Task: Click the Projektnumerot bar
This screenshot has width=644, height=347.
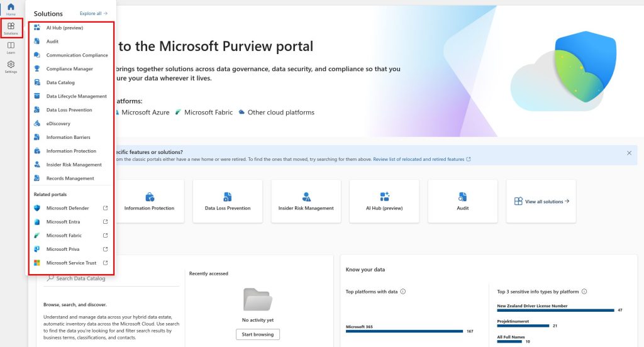Action: point(523,326)
